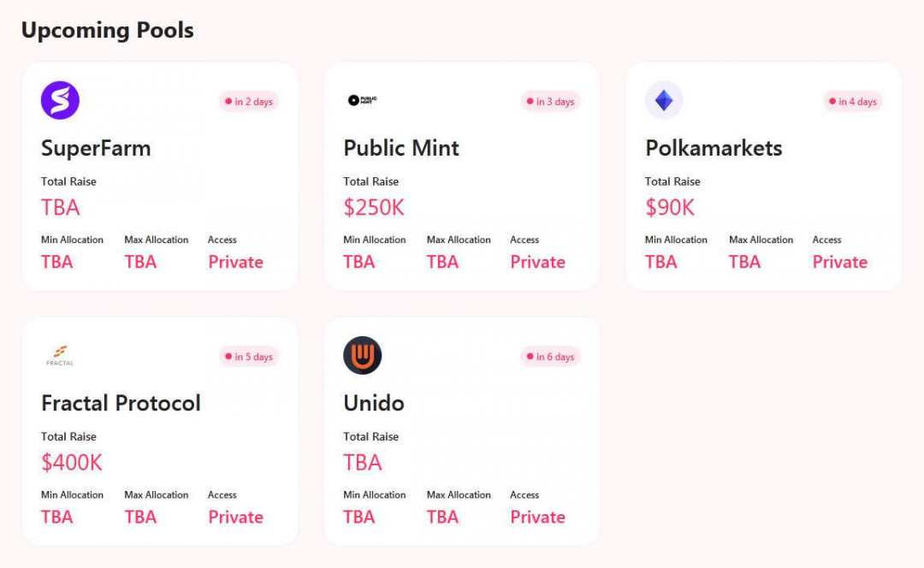Screen dimensions: 924x568
Task: Click the Fractal Protocol logo icon
Action: 60,355
